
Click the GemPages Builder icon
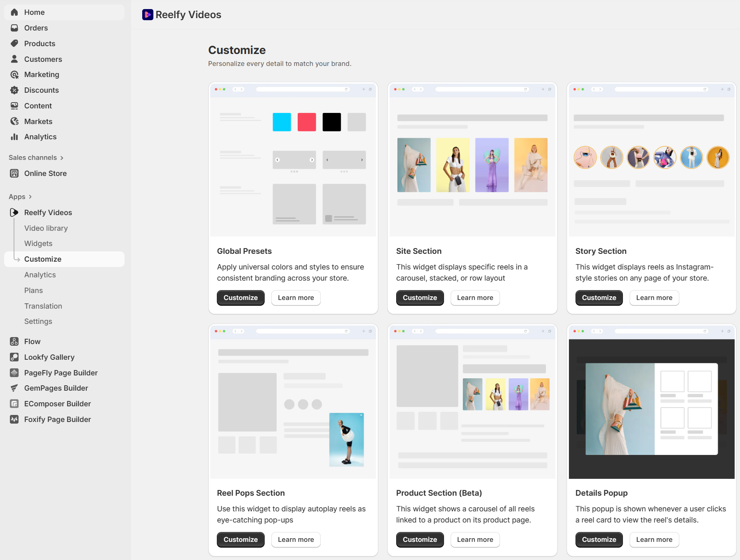[x=14, y=388]
